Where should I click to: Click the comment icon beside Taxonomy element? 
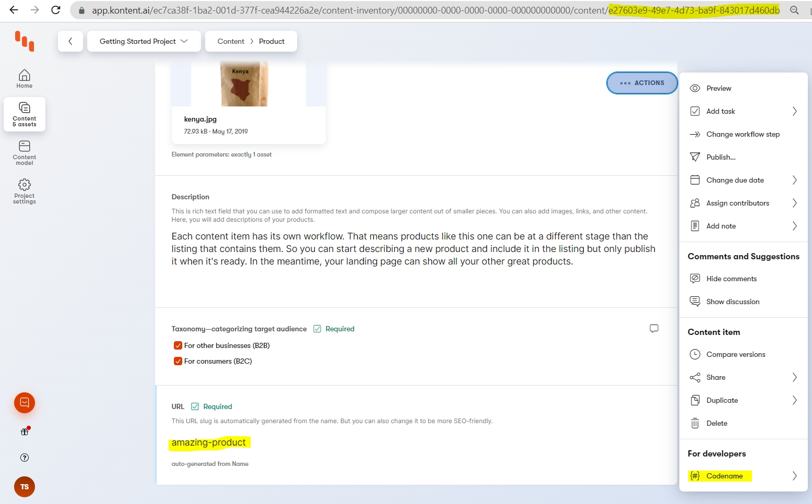pos(654,329)
